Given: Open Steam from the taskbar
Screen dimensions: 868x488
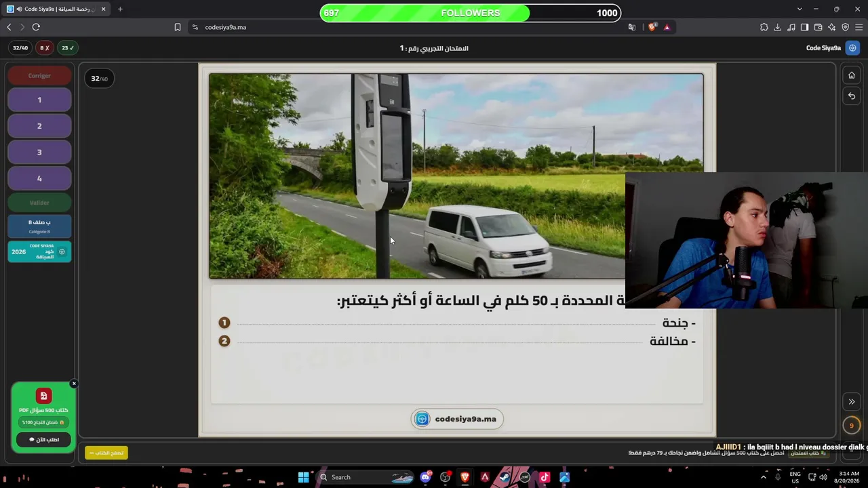Looking at the screenshot, I should click(505, 477).
